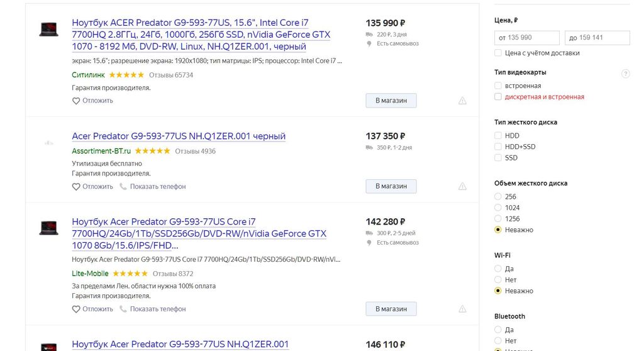Viewport: 644px width, 351px height.
Task: Click the minimum price field (от 135 990)
Action: (x=527, y=38)
